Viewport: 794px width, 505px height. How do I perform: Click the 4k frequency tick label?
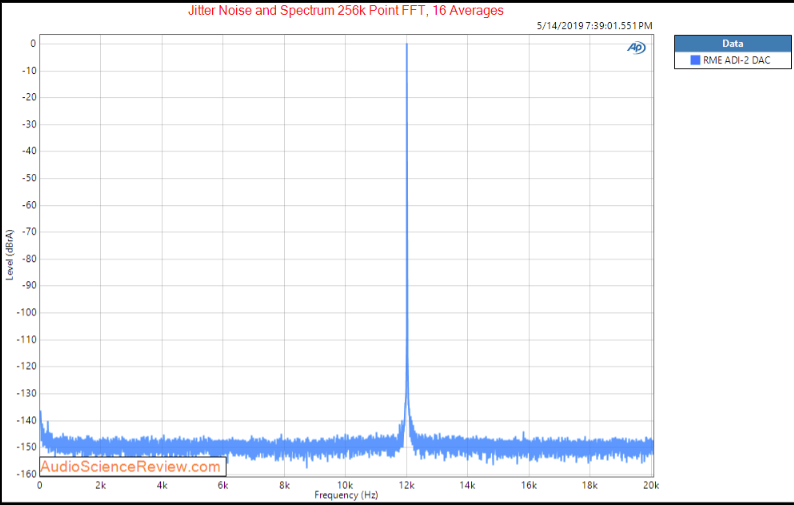coord(162,485)
